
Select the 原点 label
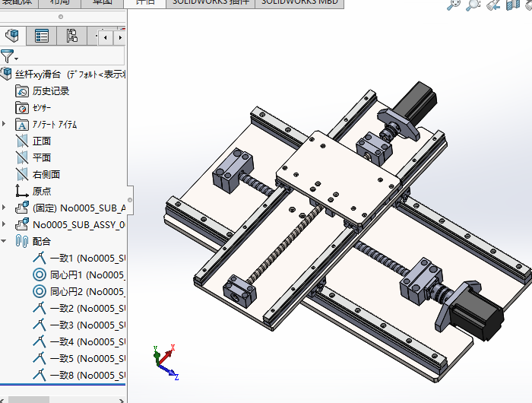(42, 191)
